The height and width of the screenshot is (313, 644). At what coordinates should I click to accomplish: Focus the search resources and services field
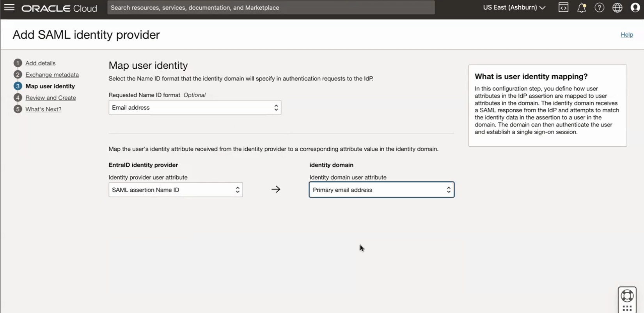coord(271,7)
